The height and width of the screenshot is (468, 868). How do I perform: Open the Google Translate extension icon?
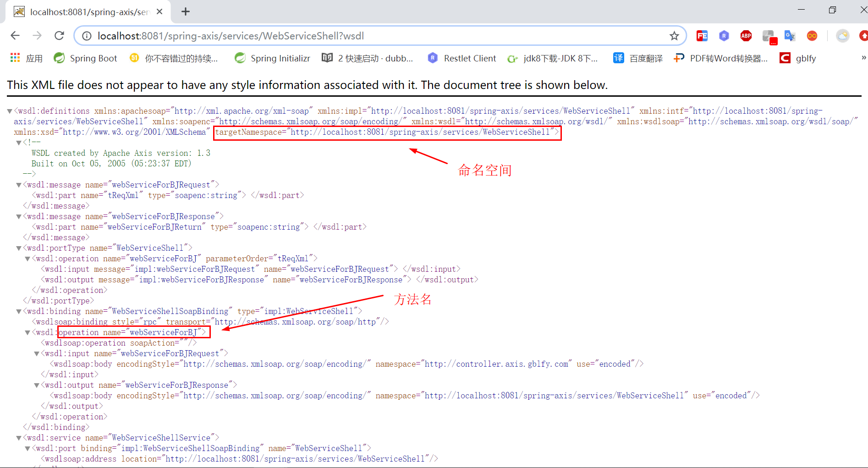tap(790, 36)
